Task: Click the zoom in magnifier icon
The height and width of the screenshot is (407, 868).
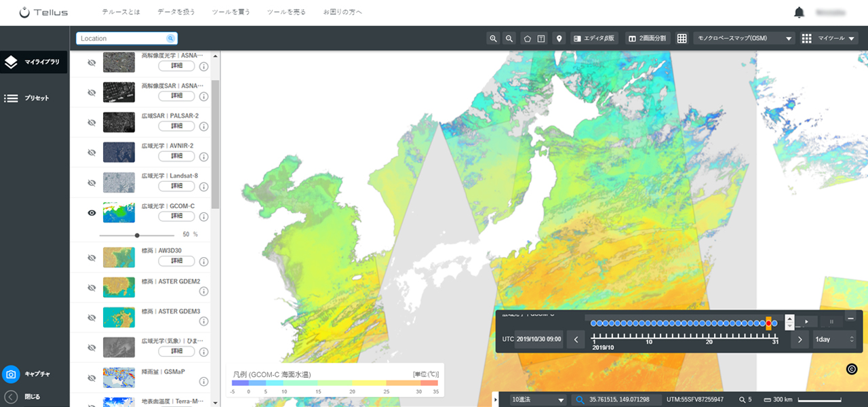Action: 493,39
